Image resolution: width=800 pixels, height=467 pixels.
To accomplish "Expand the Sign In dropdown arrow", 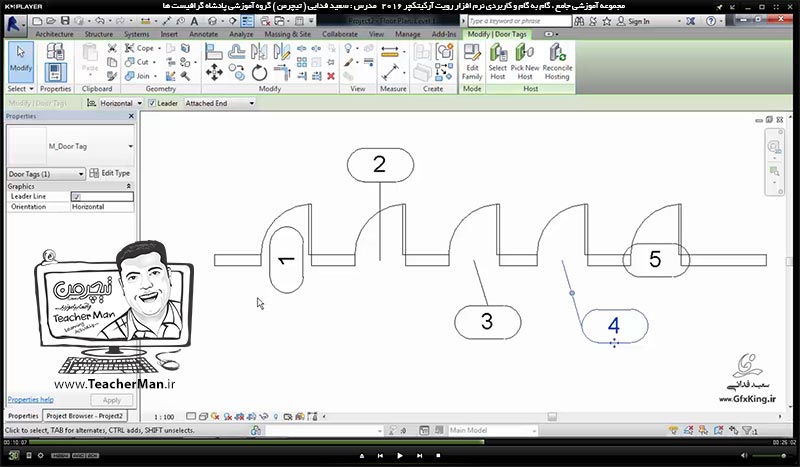I will [679, 21].
